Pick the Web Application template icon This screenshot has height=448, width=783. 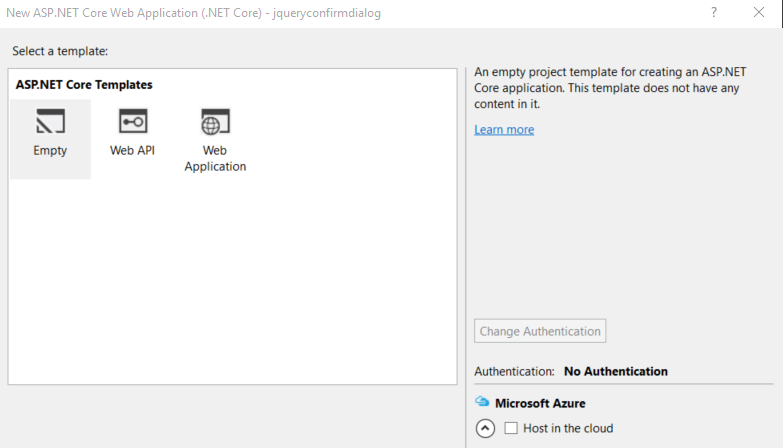coord(215,122)
